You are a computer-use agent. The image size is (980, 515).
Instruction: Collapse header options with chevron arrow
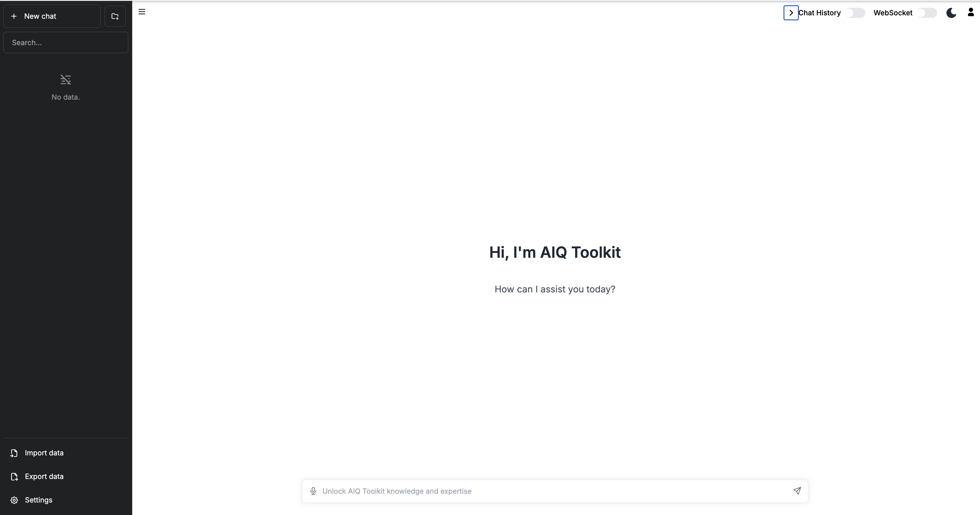click(791, 13)
